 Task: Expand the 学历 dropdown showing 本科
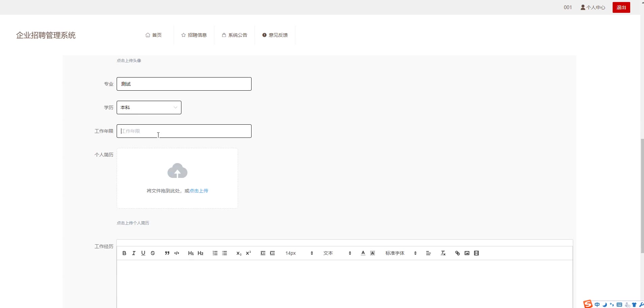tap(149, 107)
